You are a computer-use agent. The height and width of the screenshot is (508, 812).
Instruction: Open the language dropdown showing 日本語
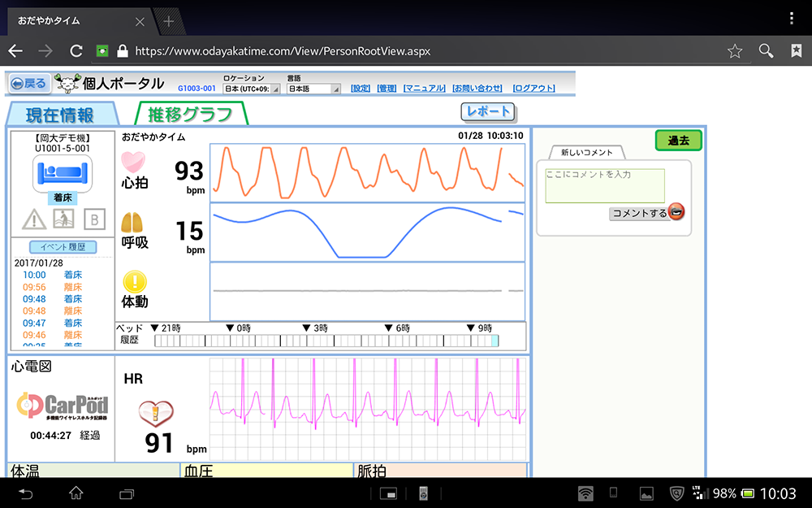(313, 89)
